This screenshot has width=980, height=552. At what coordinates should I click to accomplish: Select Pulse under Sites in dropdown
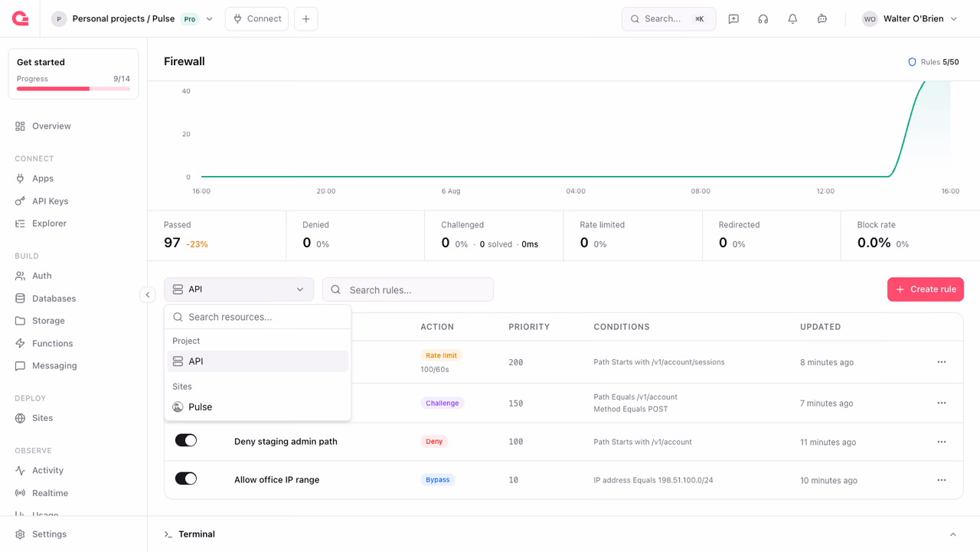click(x=258, y=407)
